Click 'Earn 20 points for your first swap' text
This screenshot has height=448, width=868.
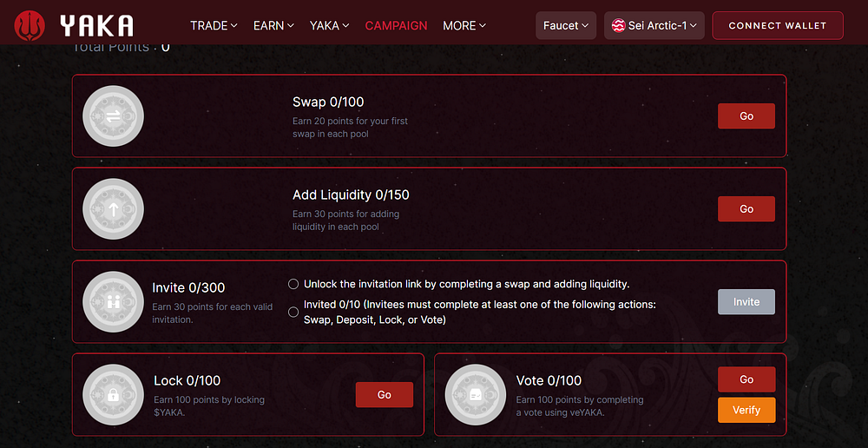pos(350,128)
